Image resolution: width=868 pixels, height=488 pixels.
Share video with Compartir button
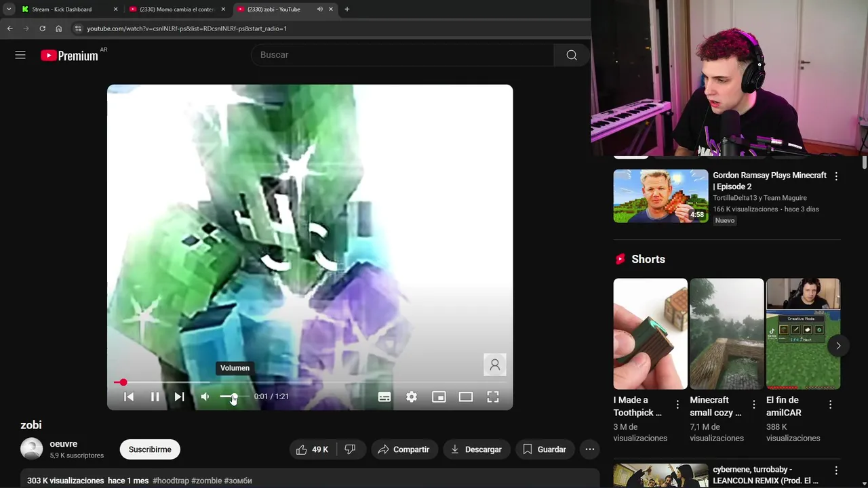[x=404, y=449]
